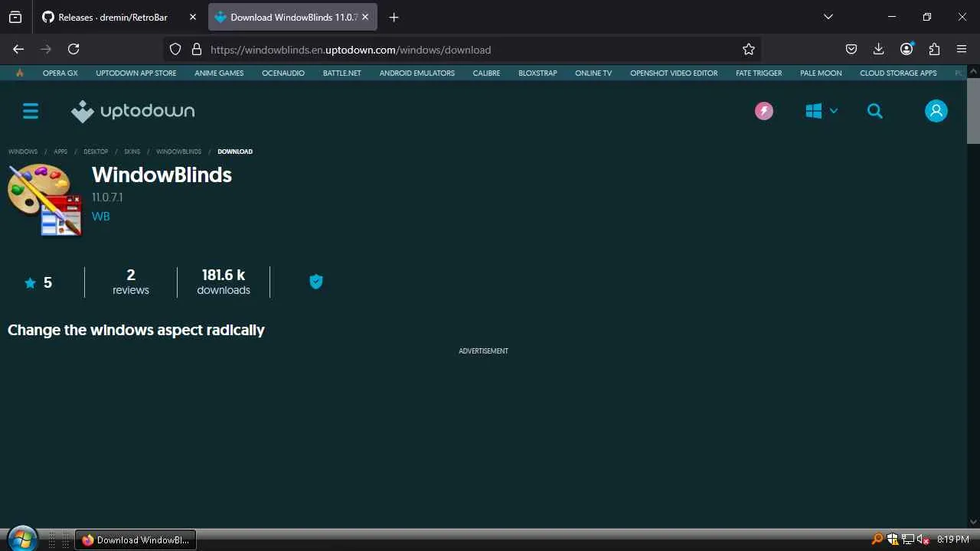Screen dimensions: 980x551
Task: Click the WB developer link
Action: (101, 217)
